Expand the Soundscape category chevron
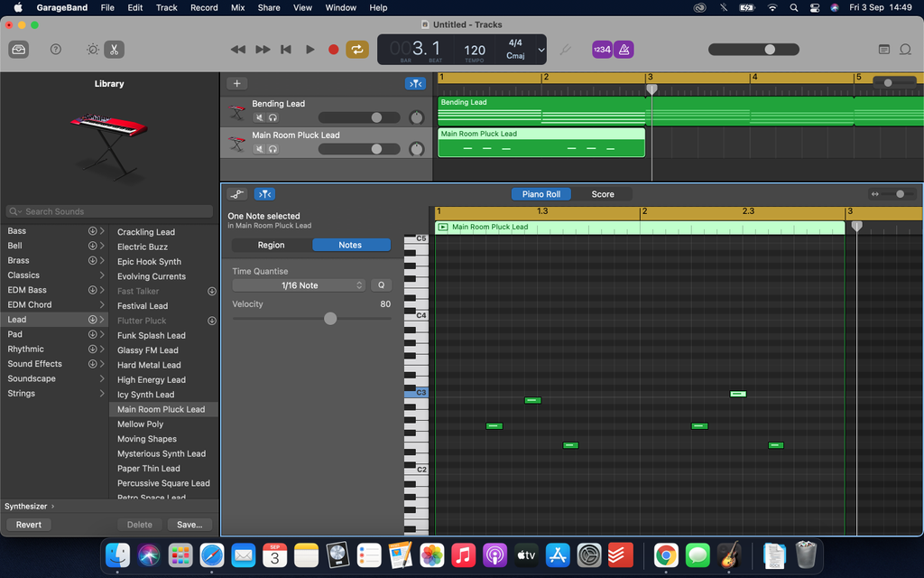Image resolution: width=924 pixels, height=578 pixels. point(102,378)
